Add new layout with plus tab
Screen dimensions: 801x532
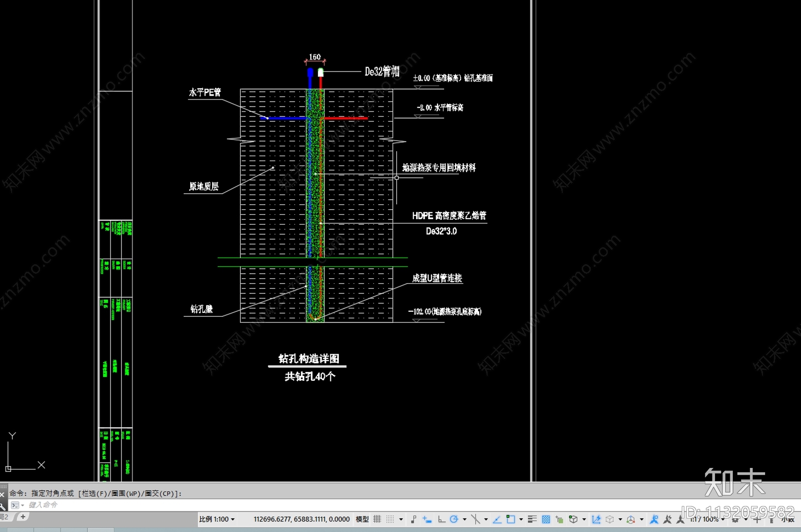23,516
